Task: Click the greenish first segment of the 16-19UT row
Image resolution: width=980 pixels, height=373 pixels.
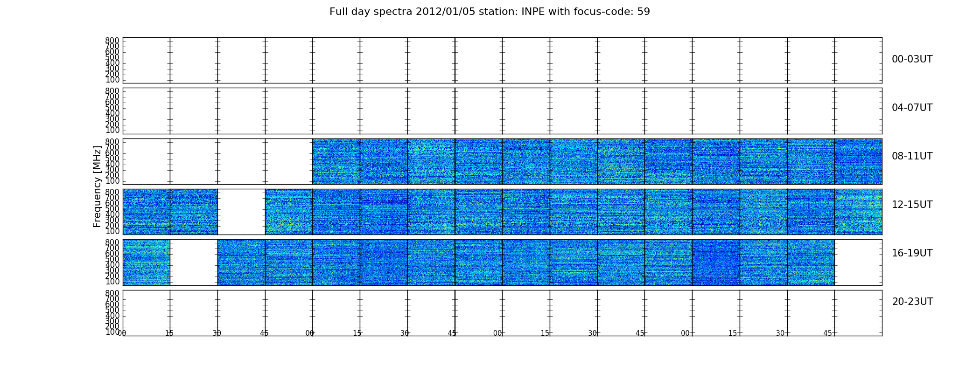Action: coord(146,262)
